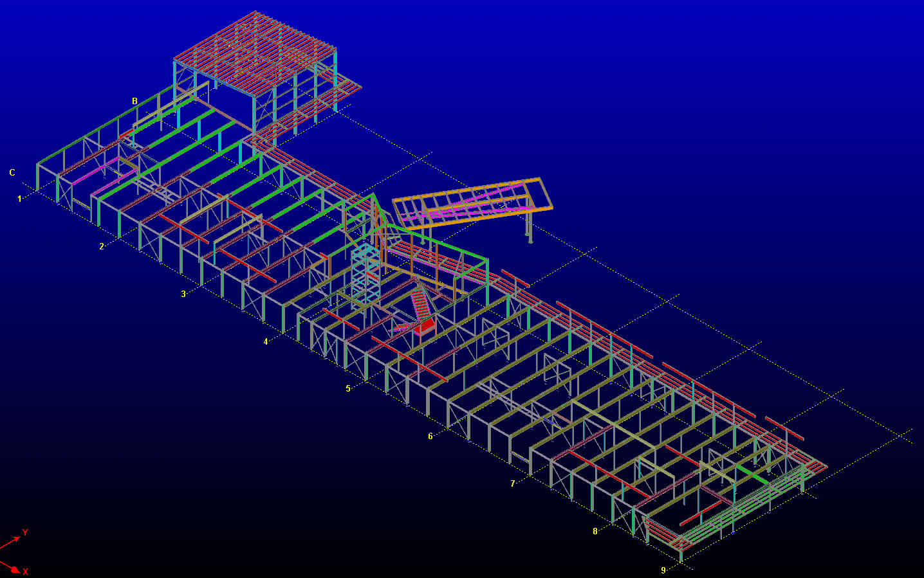Select grid line label 4
924x578 pixels.
[x=266, y=341]
